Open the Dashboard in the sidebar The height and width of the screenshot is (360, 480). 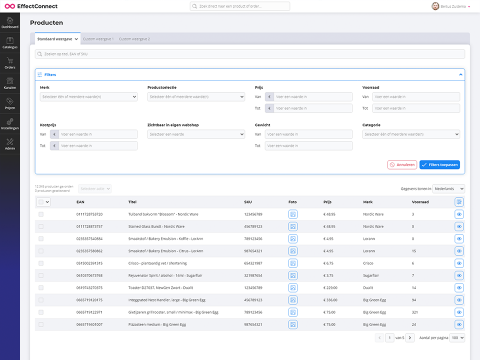click(10, 22)
